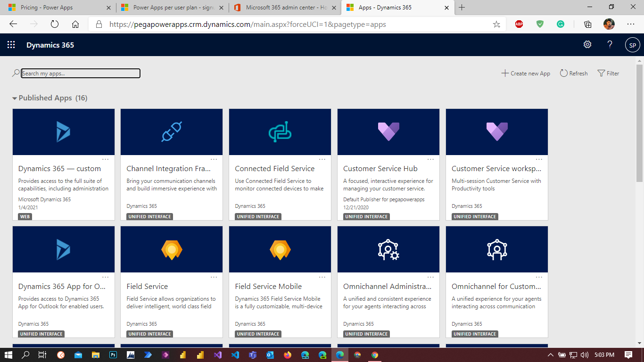Open the SP user account avatar
The image size is (644, 362).
pyautogui.click(x=632, y=45)
